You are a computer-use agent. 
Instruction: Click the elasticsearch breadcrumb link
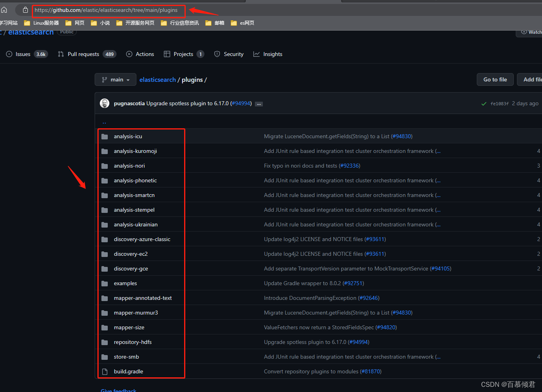(157, 79)
